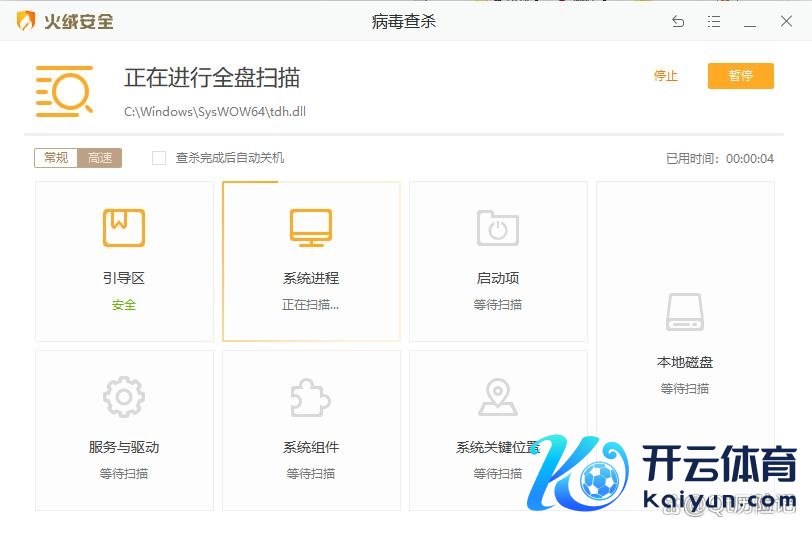Click the 系统关键位置 map pin icon
The height and width of the screenshot is (533, 812).
tap(498, 397)
